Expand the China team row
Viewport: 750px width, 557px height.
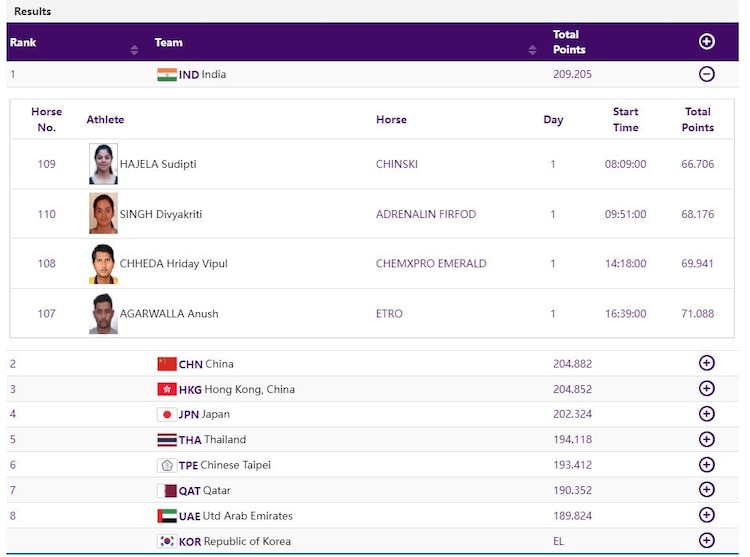[x=706, y=364]
